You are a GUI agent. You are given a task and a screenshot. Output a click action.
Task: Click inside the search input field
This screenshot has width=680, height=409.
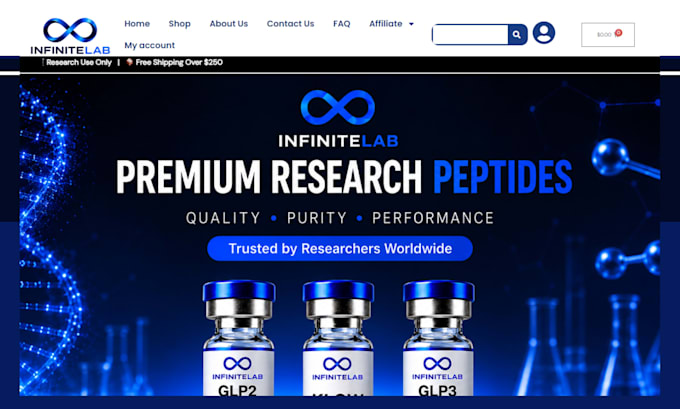point(470,34)
